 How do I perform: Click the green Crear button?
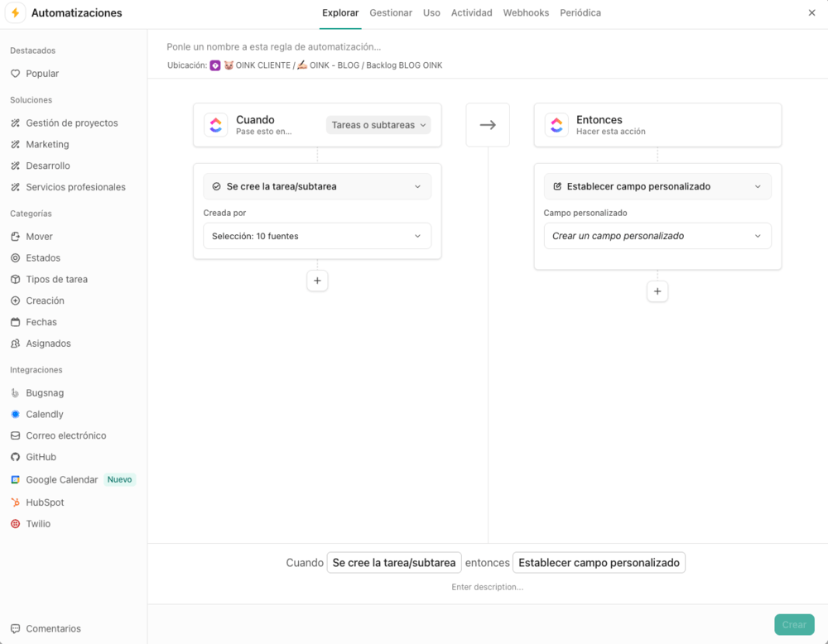pos(794,624)
